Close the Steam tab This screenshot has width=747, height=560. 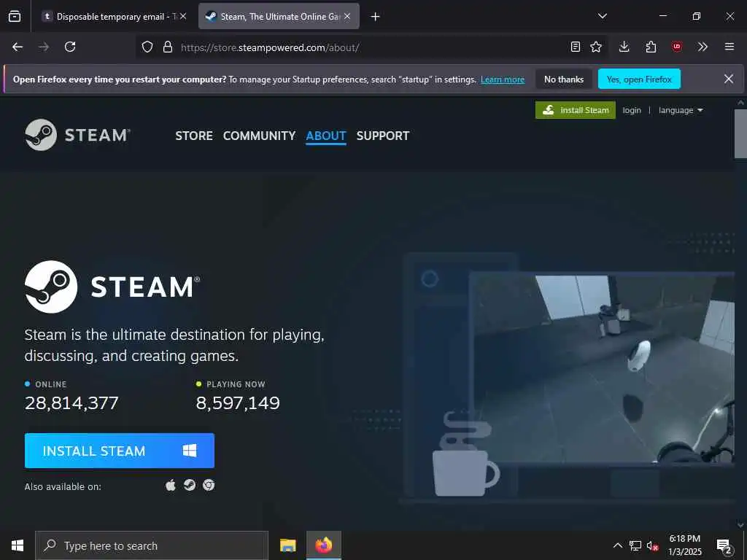347,16
